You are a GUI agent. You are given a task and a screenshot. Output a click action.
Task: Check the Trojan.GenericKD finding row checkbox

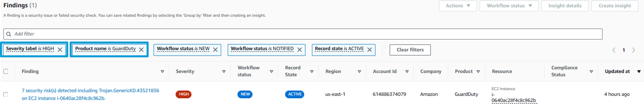click(6, 94)
